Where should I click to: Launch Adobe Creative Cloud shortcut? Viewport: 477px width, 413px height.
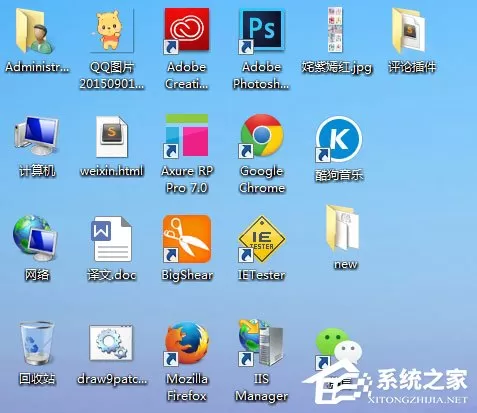(x=186, y=31)
